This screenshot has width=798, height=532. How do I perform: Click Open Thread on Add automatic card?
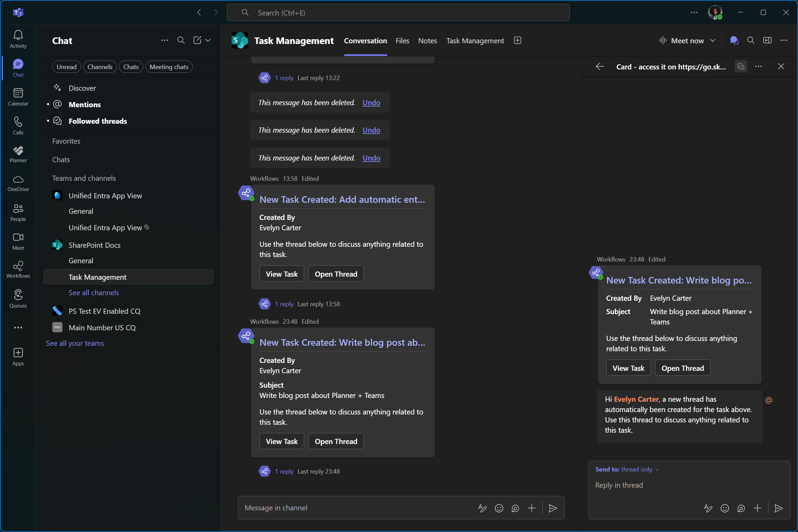coord(336,274)
